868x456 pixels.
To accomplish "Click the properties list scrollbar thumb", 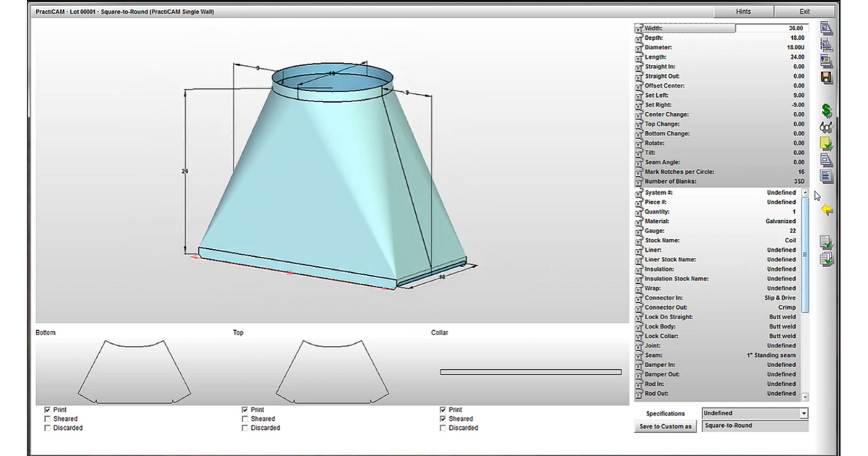I will point(805,255).
